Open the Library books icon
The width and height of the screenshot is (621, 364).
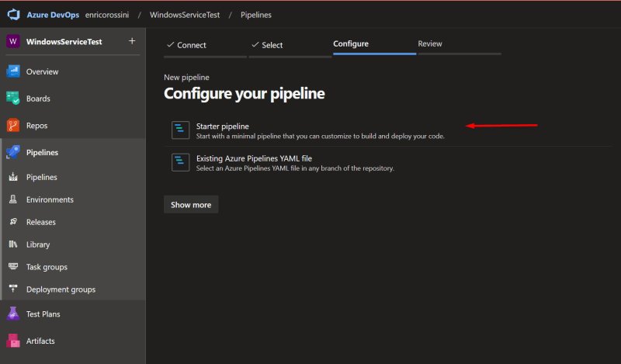(x=13, y=244)
